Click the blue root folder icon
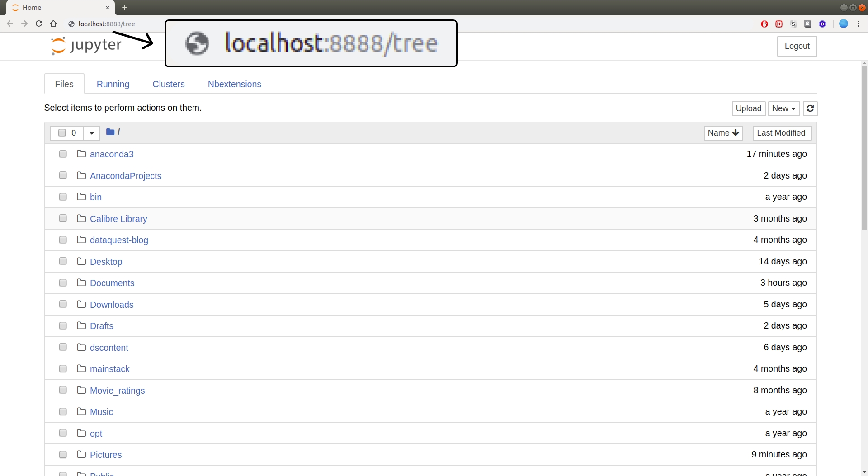Image resolution: width=868 pixels, height=476 pixels. pos(110,132)
